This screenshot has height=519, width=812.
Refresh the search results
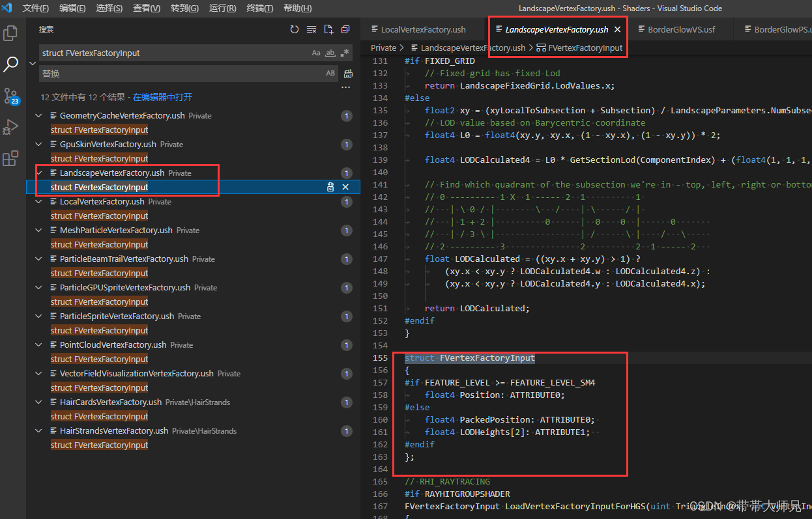pos(295,29)
